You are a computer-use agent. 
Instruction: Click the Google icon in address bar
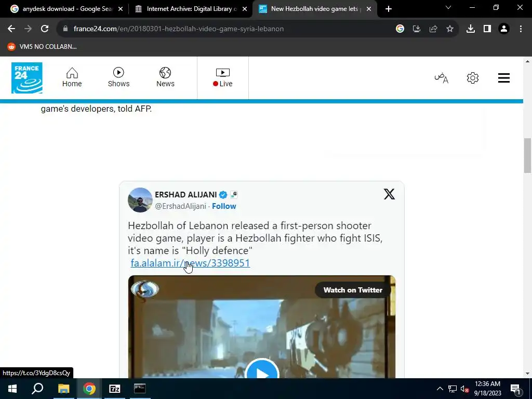coord(400,29)
